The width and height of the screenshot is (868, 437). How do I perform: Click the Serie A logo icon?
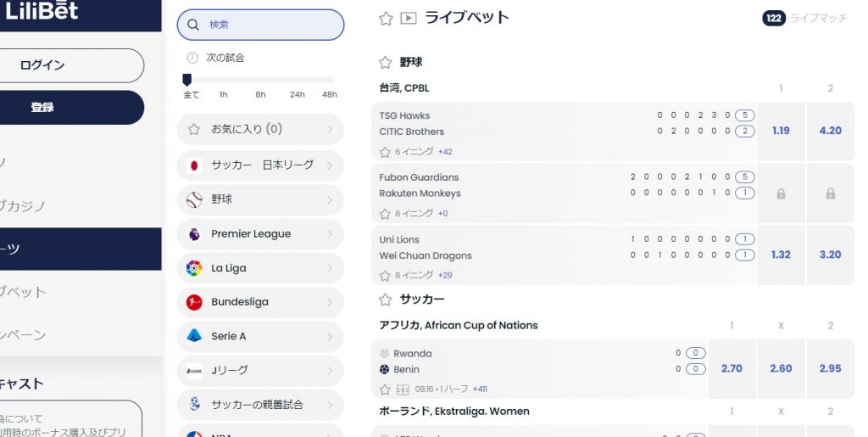[x=194, y=336]
